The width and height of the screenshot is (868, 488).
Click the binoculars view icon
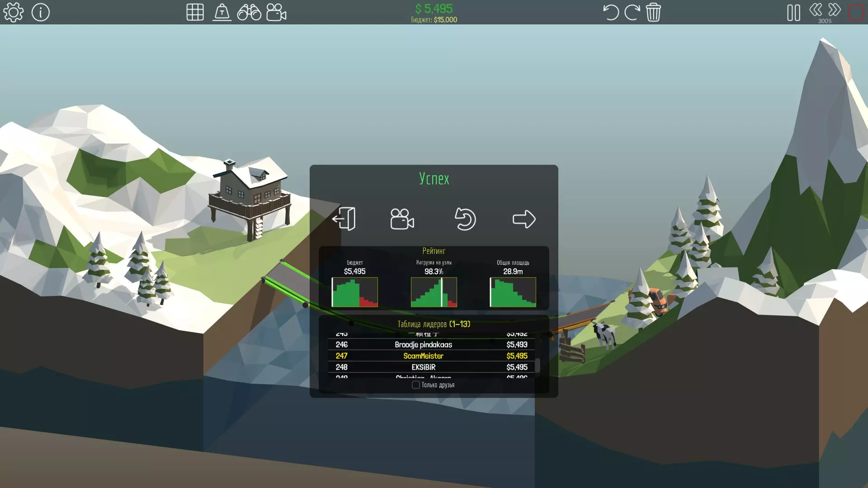click(249, 12)
